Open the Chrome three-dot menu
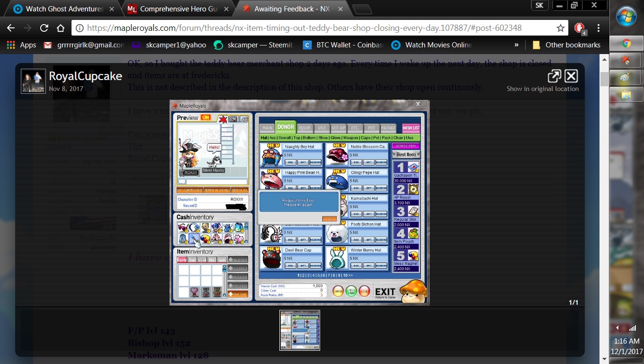644x364 pixels. pos(599,28)
